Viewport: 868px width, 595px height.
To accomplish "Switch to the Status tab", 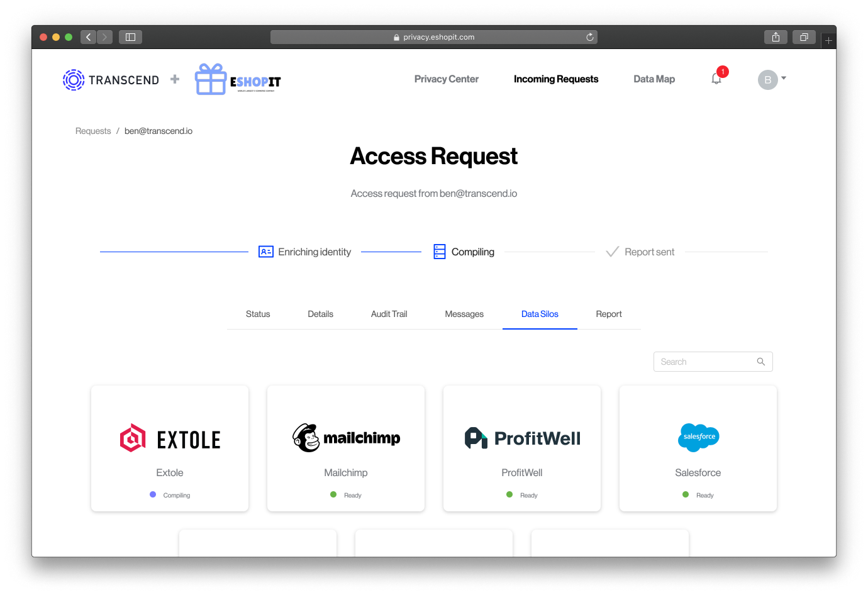I will [x=258, y=314].
